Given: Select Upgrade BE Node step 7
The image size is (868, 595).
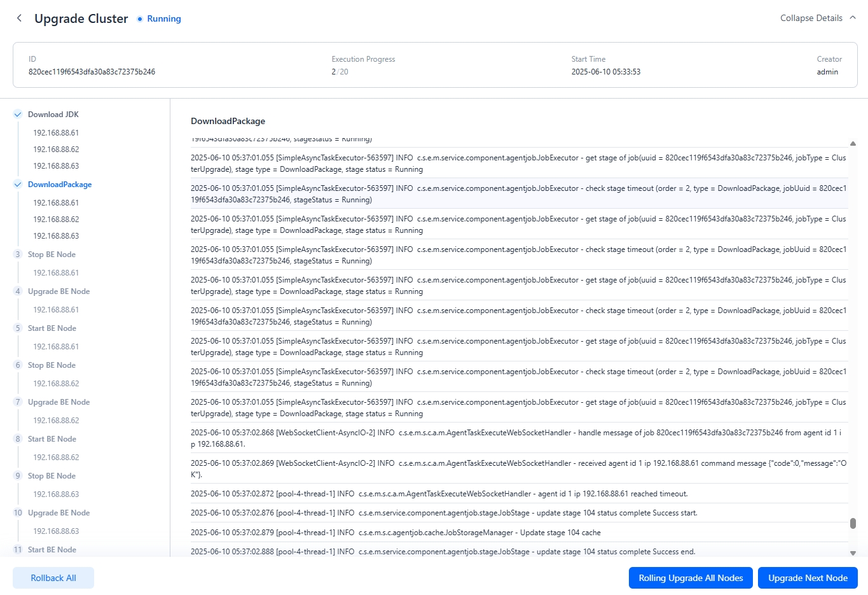Looking at the screenshot, I should click(x=59, y=402).
